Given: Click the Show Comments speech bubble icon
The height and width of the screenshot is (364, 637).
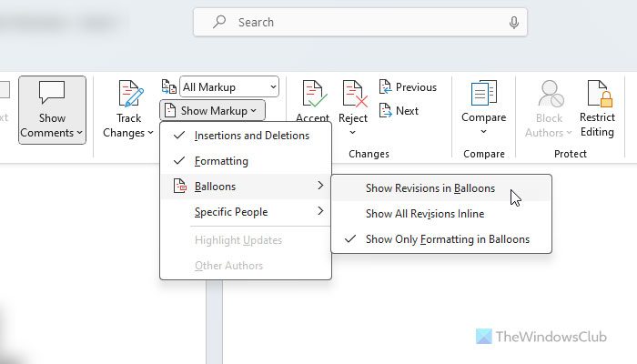Looking at the screenshot, I should tap(52, 93).
